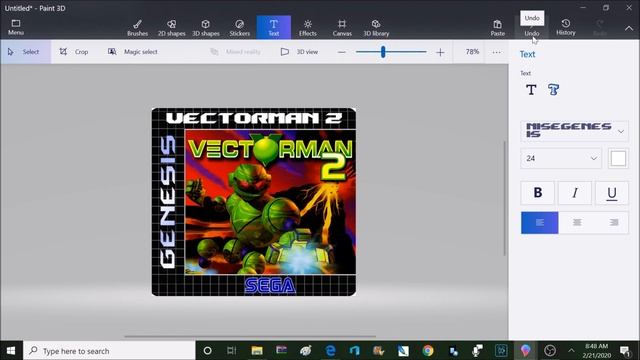Open Task View on taskbar
Screen dimensions: 640x360
coord(231,351)
